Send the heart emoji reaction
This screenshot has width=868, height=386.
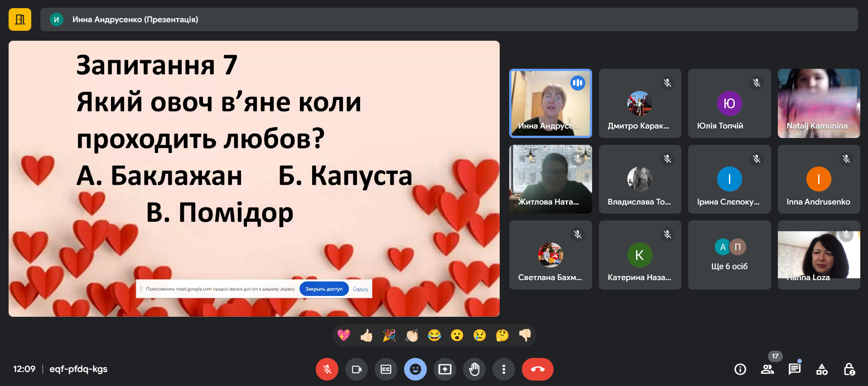click(344, 335)
